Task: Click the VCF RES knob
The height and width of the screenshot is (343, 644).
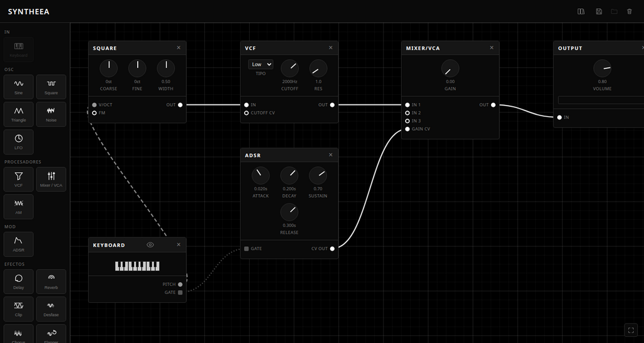Action: click(x=318, y=68)
